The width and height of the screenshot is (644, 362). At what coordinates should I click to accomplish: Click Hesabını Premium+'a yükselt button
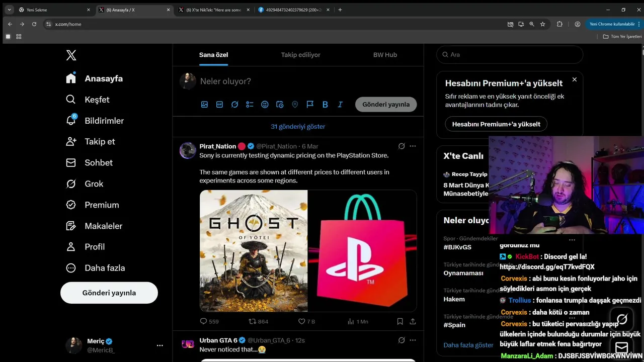coord(496,124)
